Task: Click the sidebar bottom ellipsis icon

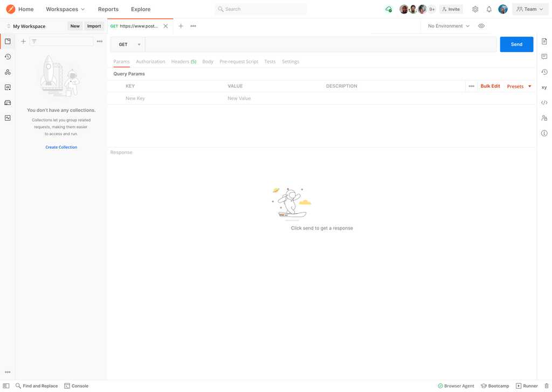Action: point(8,372)
